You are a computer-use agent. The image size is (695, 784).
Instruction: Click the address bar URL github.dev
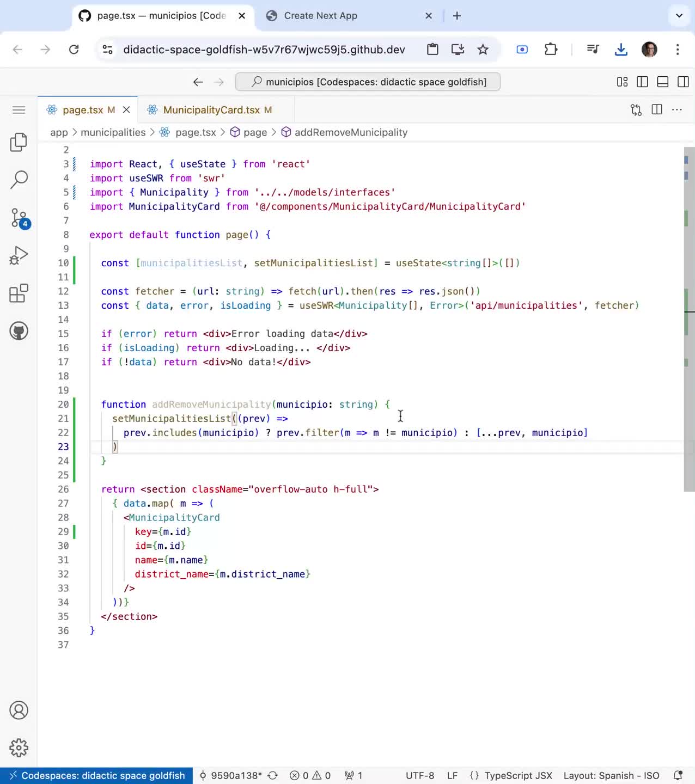click(264, 50)
